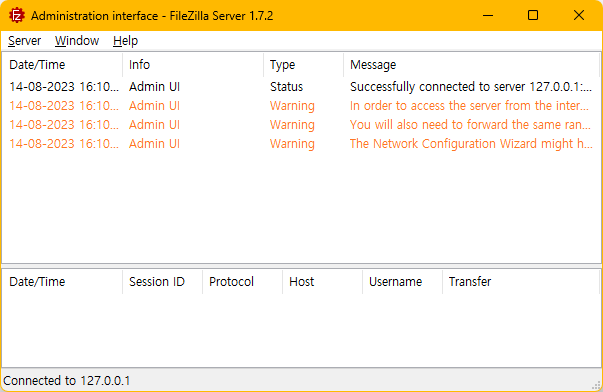Click the Username column header

pyautogui.click(x=403, y=282)
